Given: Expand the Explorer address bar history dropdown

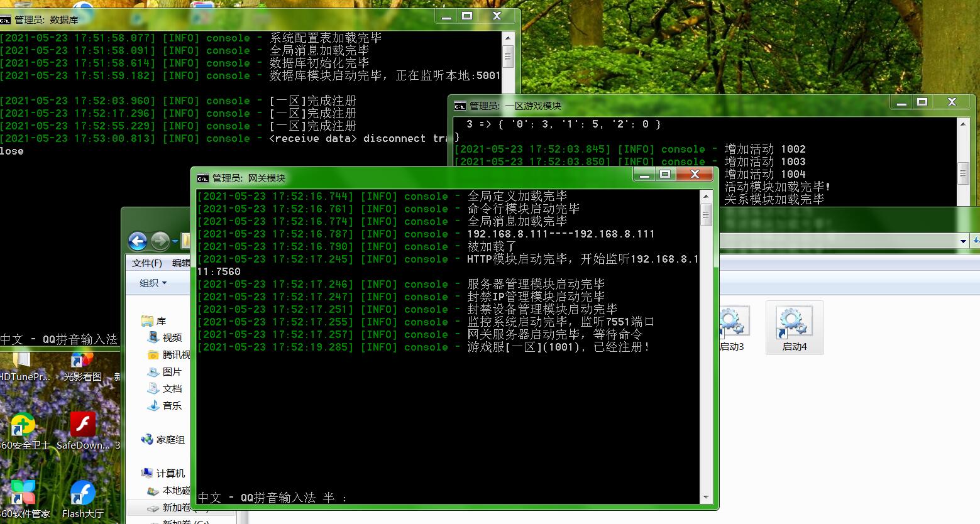Looking at the screenshot, I should [963, 241].
